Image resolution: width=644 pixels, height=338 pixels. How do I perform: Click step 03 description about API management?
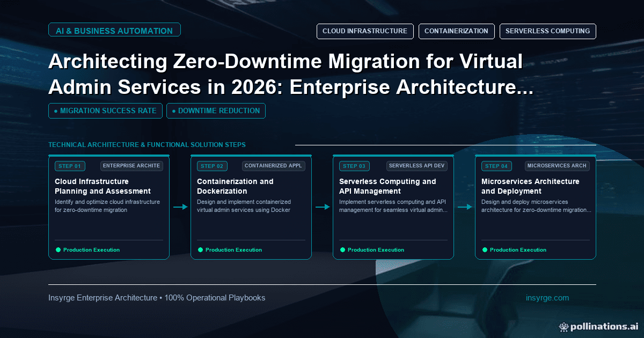(393, 206)
